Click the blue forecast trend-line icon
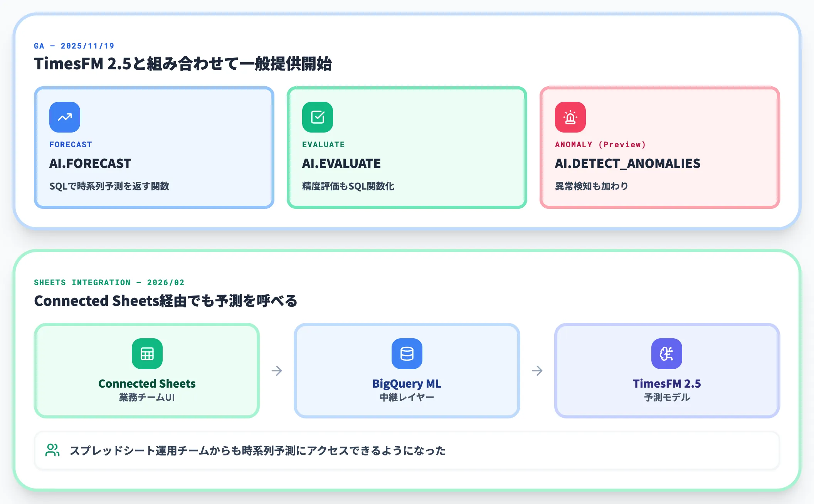Image resolution: width=814 pixels, height=504 pixels. pyautogui.click(x=65, y=117)
